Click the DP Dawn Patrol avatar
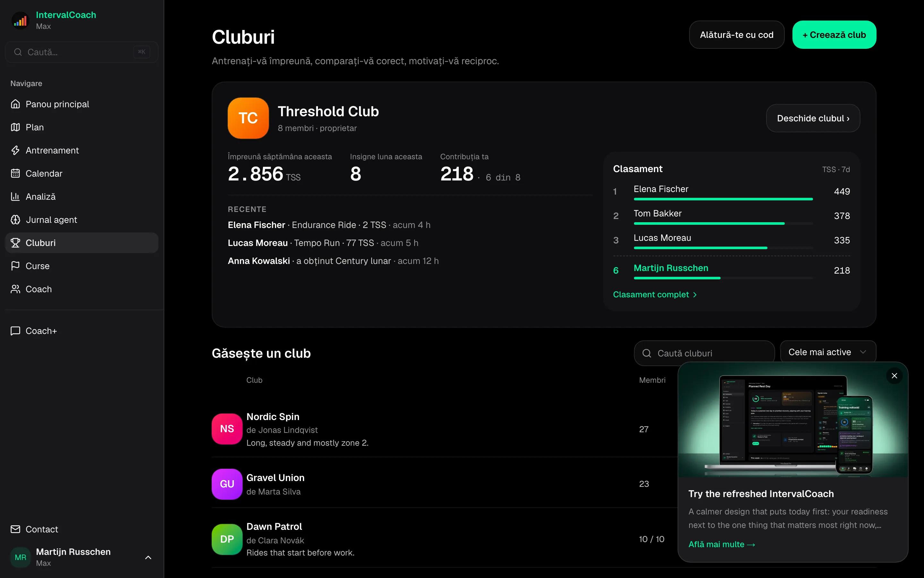The height and width of the screenshot is (578, 924). (227, 539)
